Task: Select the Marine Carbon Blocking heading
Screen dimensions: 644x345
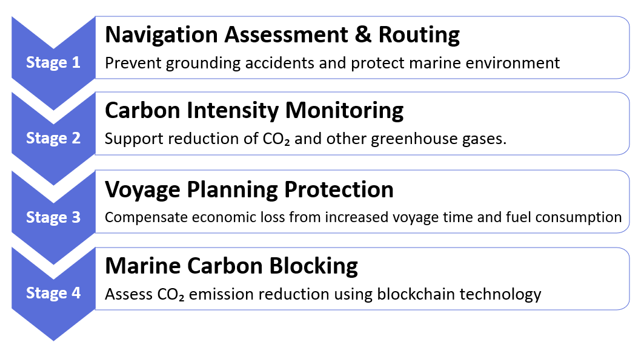Action: pos(231,266)
